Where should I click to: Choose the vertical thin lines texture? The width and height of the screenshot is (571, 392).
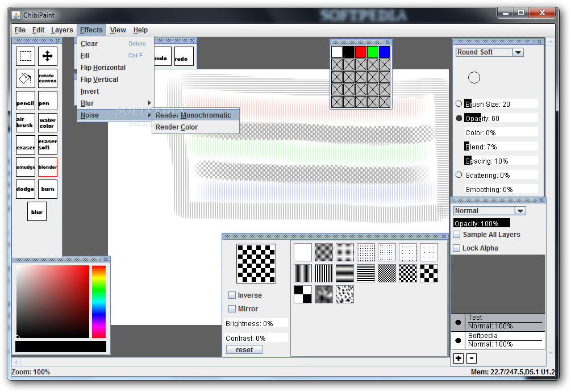click(x=303, y=273)
